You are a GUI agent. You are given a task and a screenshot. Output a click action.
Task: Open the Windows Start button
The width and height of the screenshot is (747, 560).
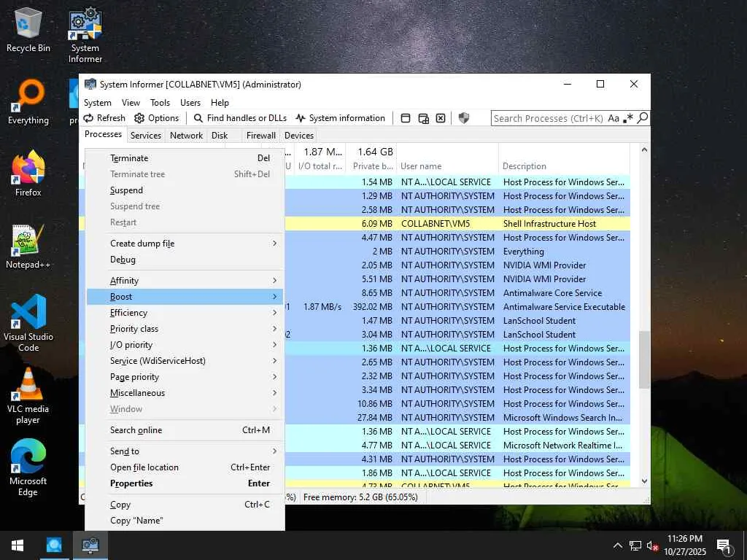[x=18, y=545]
